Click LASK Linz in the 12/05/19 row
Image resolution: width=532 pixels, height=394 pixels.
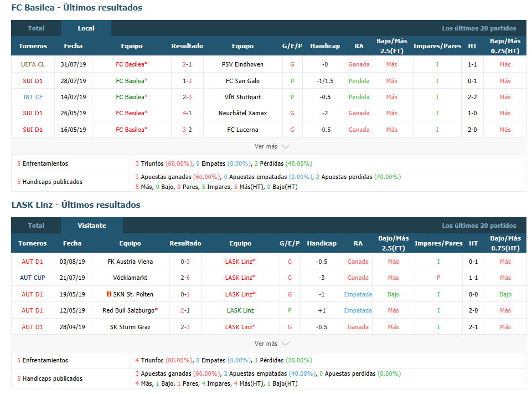click(240, 310)
